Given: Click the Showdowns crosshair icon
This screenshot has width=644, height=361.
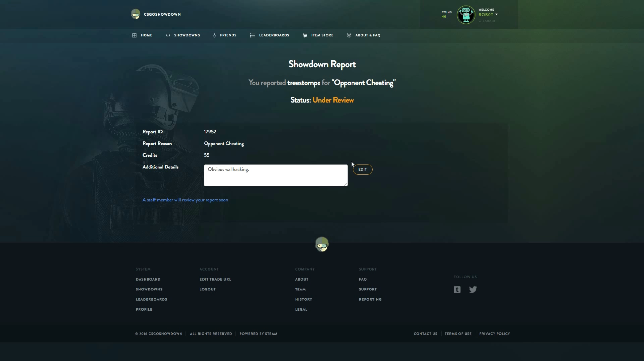Looking at the screenshot, I should tap(168, 35).
